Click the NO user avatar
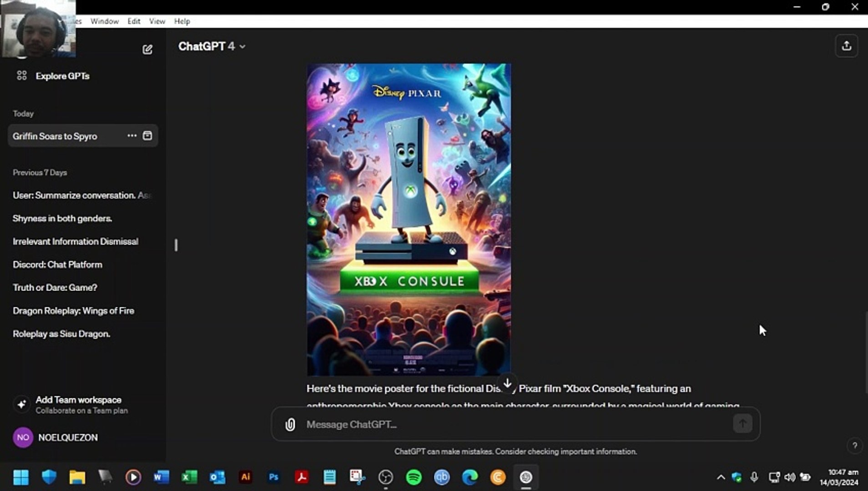Viewport: 868px width, 491px height. click(23, 437)
